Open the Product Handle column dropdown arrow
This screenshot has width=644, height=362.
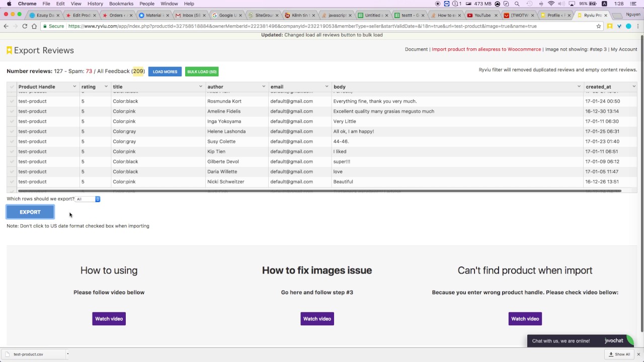point(74,87)
